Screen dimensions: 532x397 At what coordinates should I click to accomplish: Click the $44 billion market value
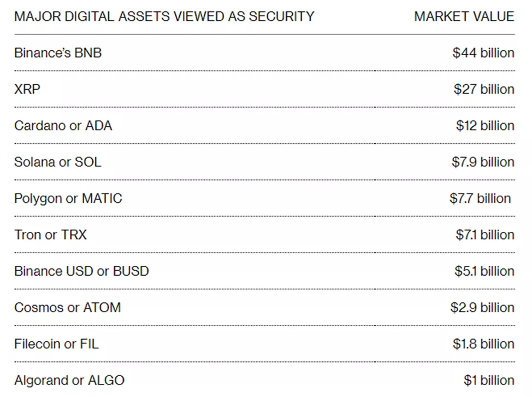click(x=483, y=53)
